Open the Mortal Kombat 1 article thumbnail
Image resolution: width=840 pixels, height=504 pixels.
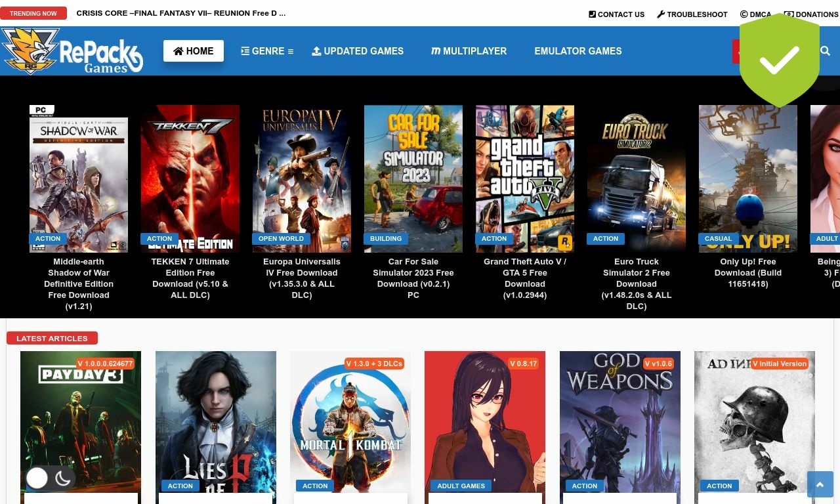click(x=350, y=422)
